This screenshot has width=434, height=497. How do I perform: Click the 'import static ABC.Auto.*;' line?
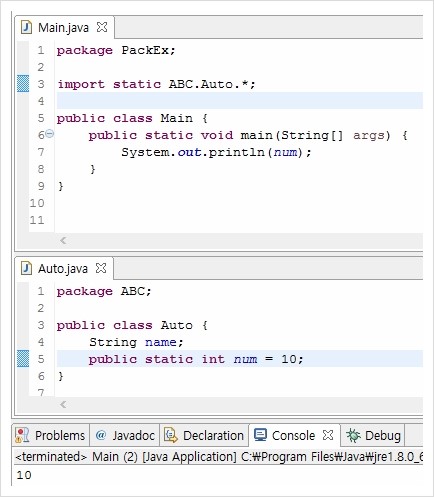[x=156, y=84]
